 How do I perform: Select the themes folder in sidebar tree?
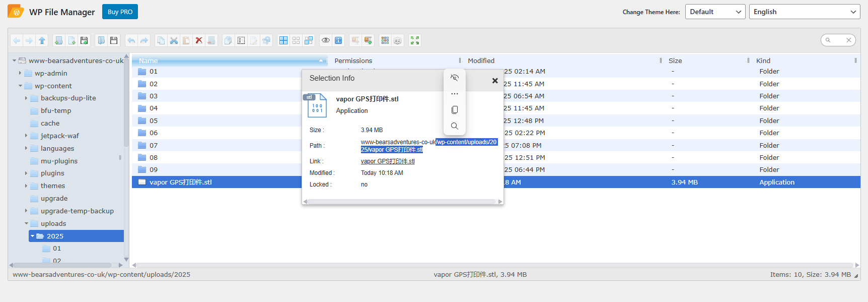[x=53, y=186]
